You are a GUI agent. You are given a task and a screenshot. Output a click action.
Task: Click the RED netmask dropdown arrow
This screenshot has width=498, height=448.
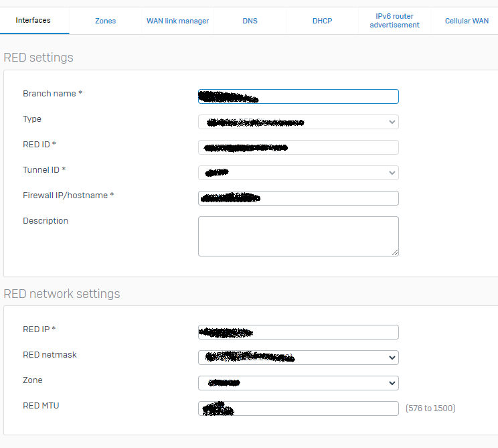click(392, 358)
